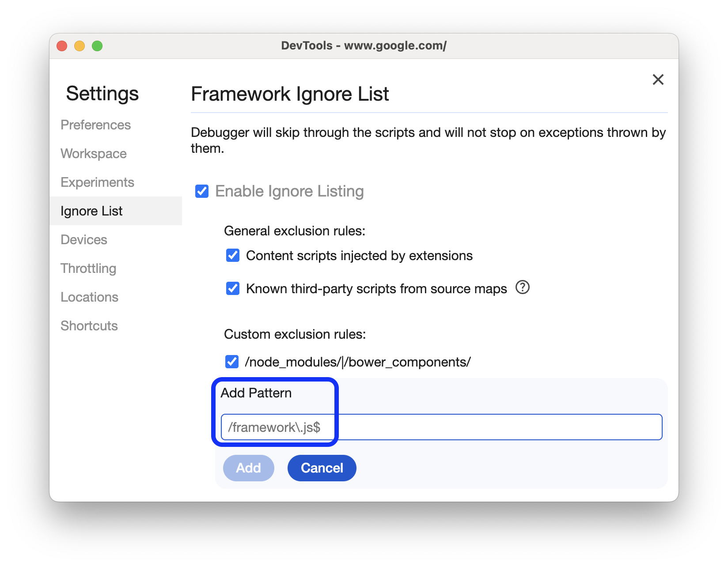Viewport: 728px width, 567px height.
Task: Click the Add button to save pattern
Action: (248, 468)
